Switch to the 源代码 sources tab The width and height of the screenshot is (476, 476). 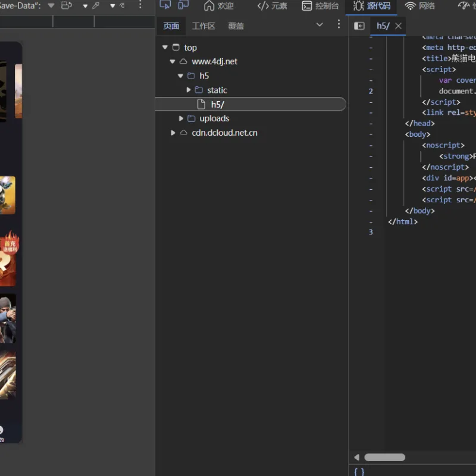(x=371, y=6)
